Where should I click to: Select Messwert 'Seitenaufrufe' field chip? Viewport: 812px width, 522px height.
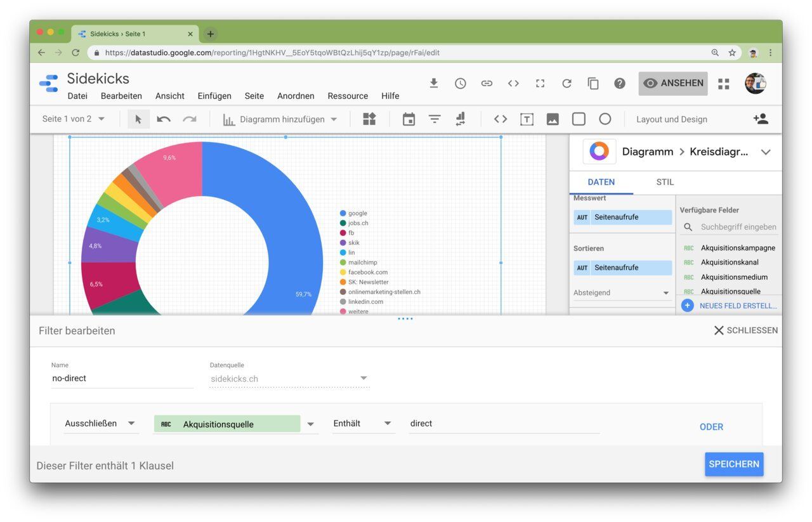coord(622,218)
